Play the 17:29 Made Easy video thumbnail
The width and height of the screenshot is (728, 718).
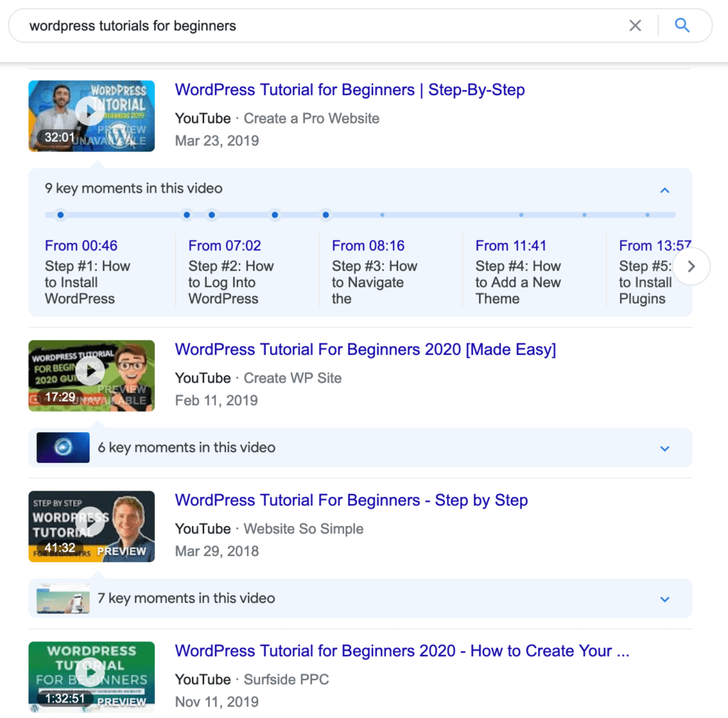point(92,375)
